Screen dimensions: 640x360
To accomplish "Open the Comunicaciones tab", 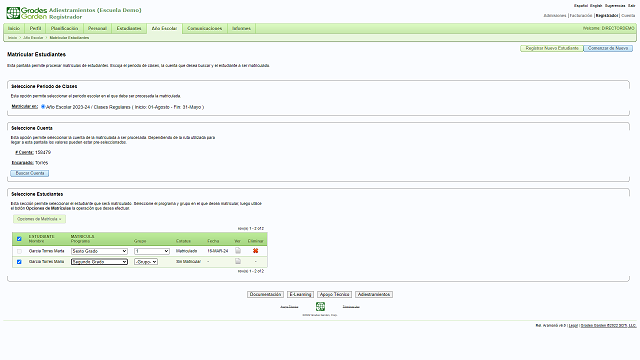I will [204, 28].
